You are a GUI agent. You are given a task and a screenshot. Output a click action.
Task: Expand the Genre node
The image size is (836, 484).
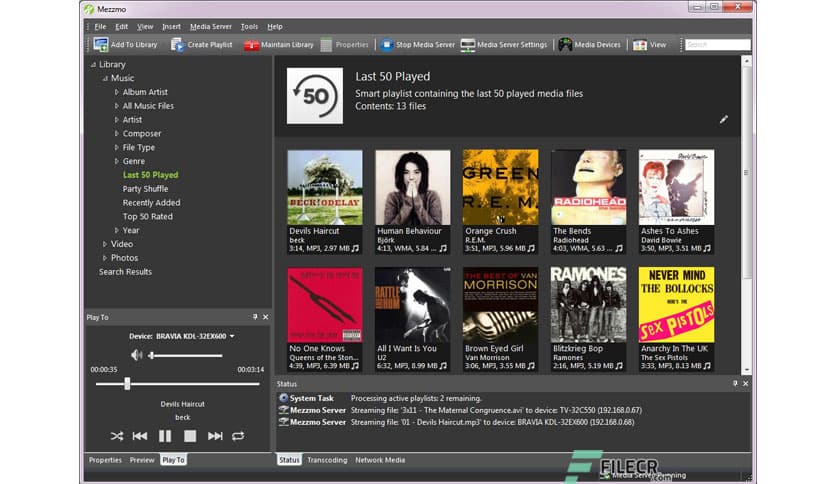[x=116, y=162]
